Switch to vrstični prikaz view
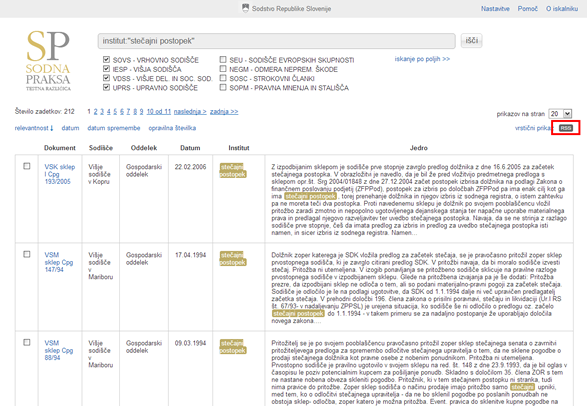 [533, 128]
